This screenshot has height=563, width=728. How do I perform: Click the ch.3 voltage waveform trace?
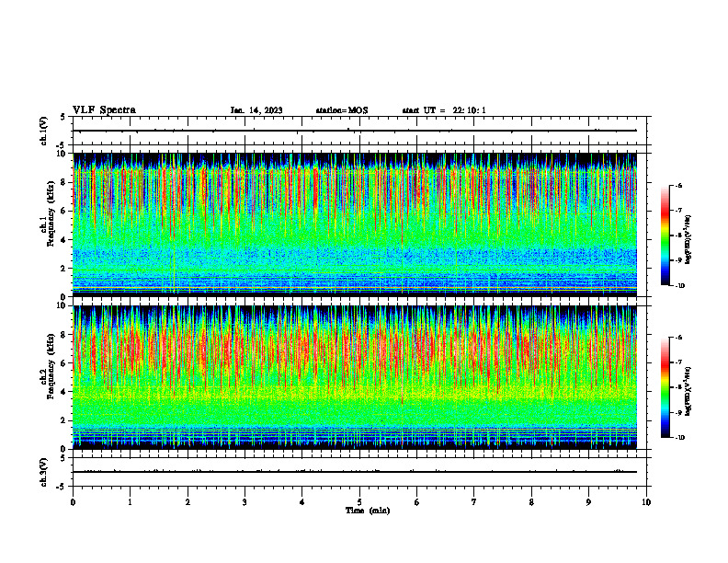coord(355,472)
